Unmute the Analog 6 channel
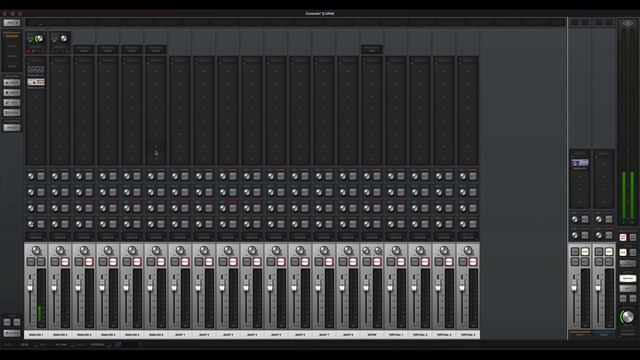 (161, 262)
